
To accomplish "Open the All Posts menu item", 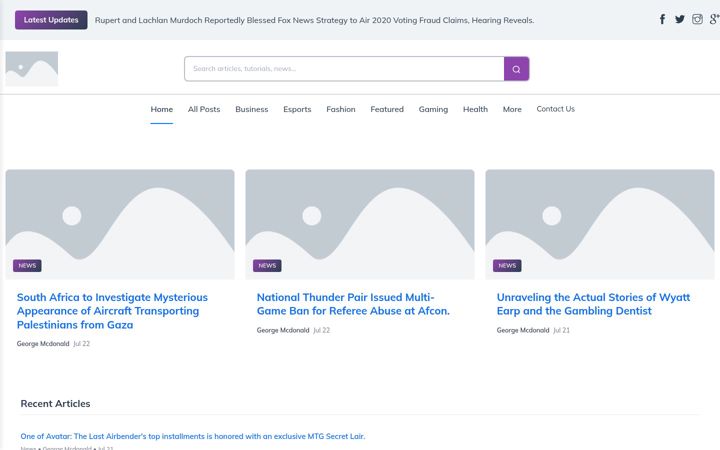I will point(204,109).
